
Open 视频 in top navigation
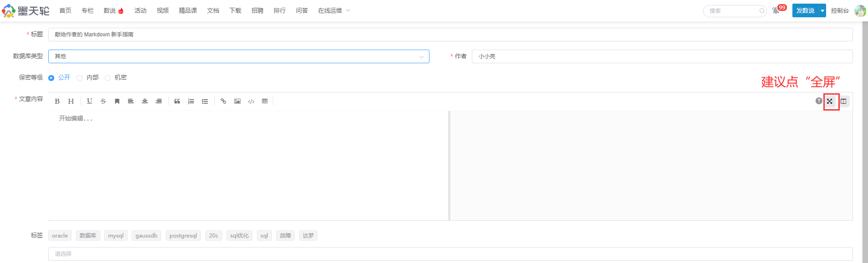point(163,10)
